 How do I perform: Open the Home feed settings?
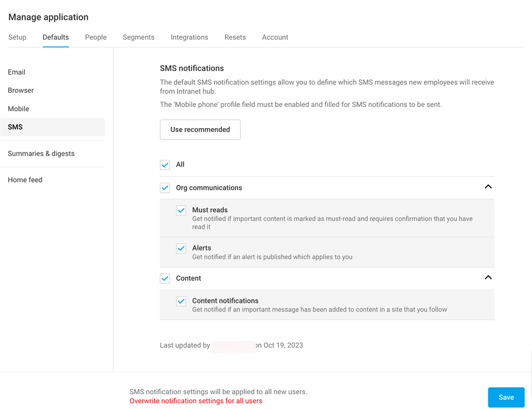[25, 180]
